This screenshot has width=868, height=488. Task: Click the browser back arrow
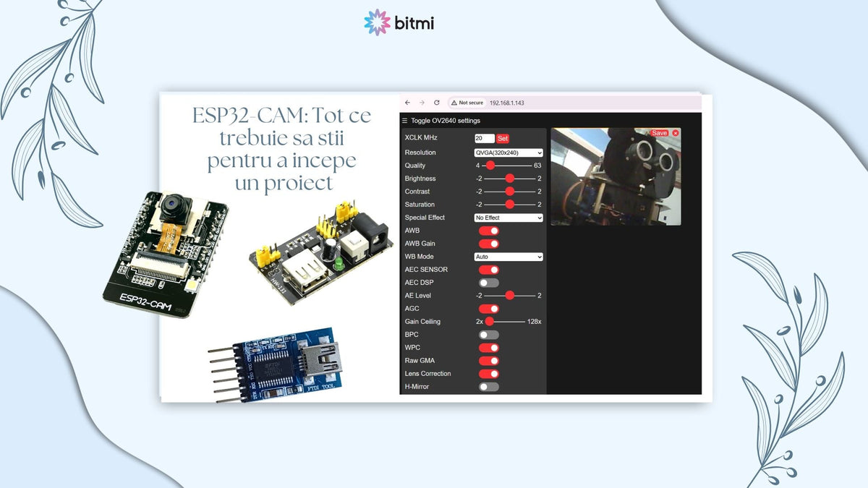click(x=408, y=103)
